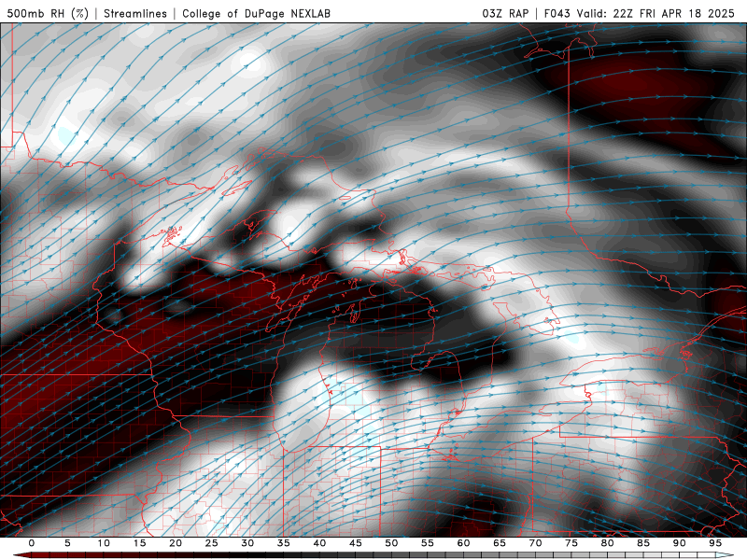Image resolution: width=747 pixels, height=560 pixels.
Task: Click the "30" color scale label
Action: pos(247,543)
